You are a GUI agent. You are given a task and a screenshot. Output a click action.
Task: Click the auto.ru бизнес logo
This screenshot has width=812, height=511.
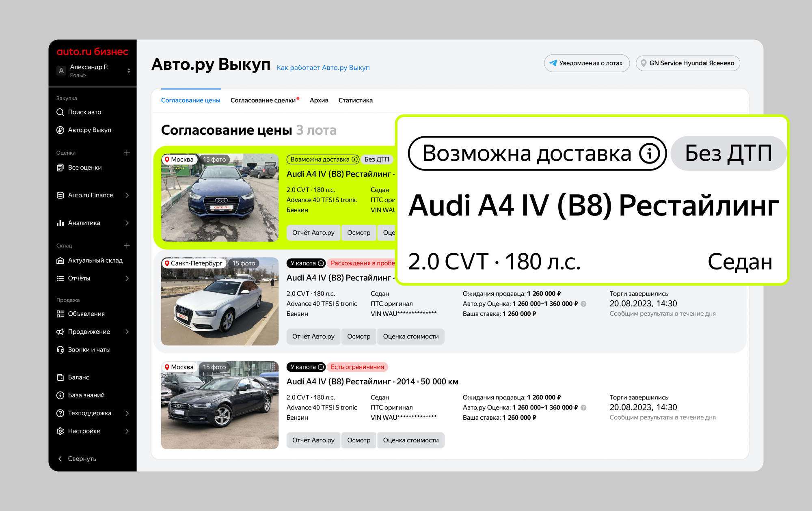click(93, 52)
